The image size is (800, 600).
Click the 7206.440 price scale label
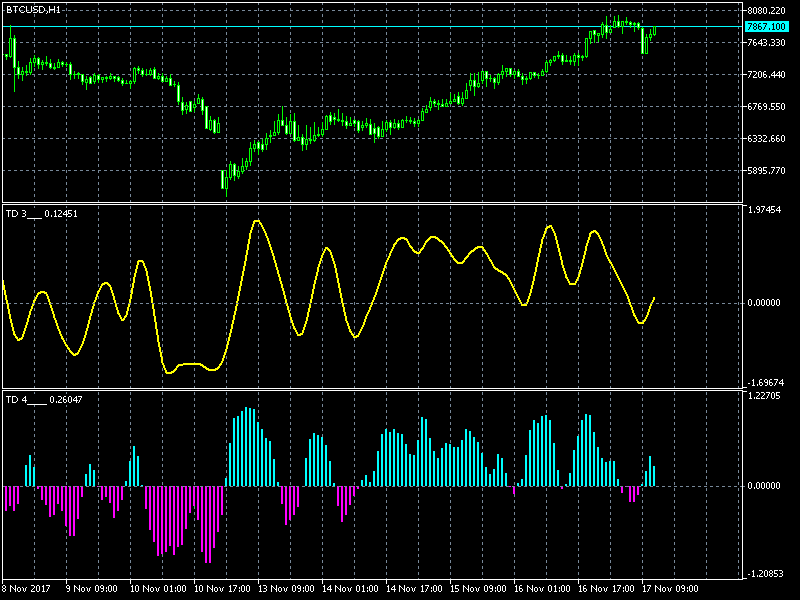pyautogui.click(x=766, y=75)
